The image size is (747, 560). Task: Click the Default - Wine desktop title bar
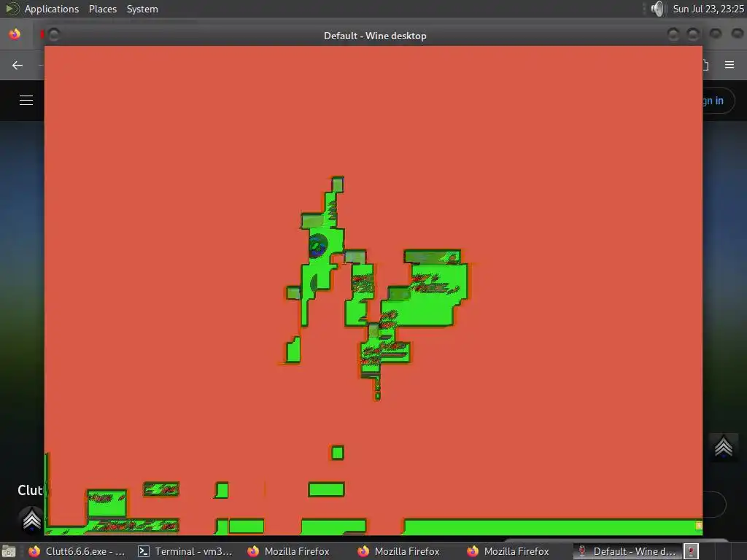375,35
